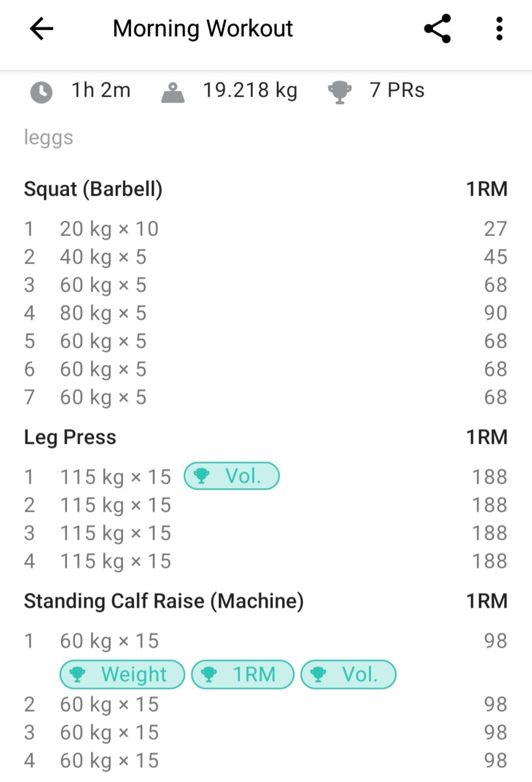Tap the trophy icon beside 7 PRs
This screenshot has height=782, width=532.
point(339,92)
